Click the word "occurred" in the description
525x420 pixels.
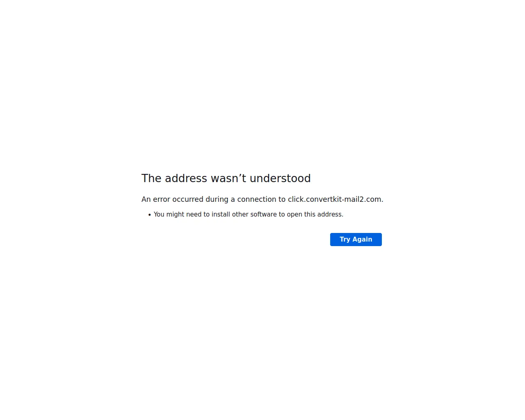click(x=188, y=199)
